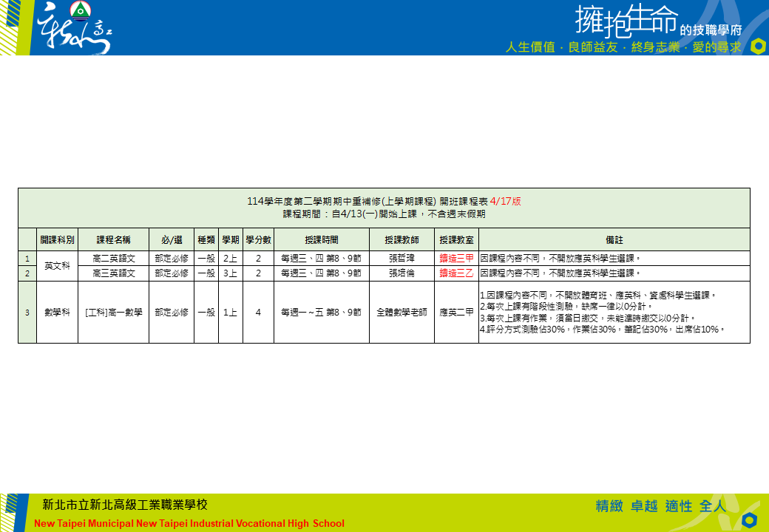Click teacher name 張哲瑋
The width and height of the screenshot is (769, 532).
pyautogui.click(x=402, y=259)
